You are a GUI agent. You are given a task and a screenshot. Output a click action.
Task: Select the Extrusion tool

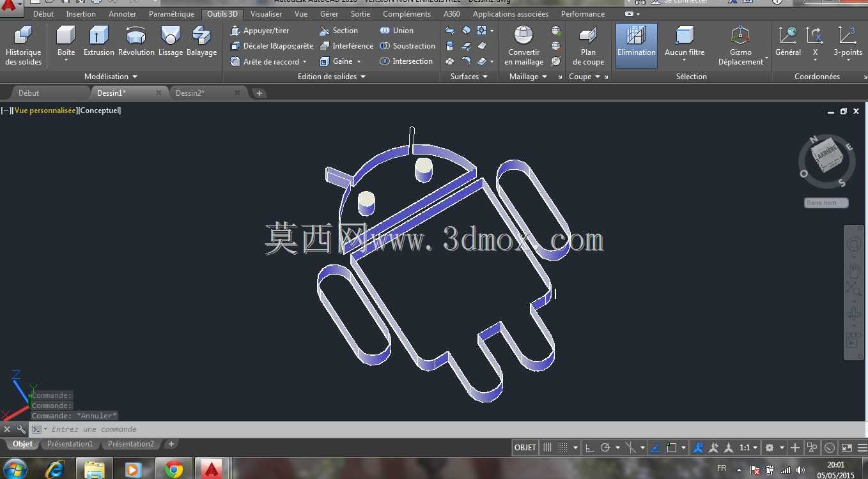(99, 42)
